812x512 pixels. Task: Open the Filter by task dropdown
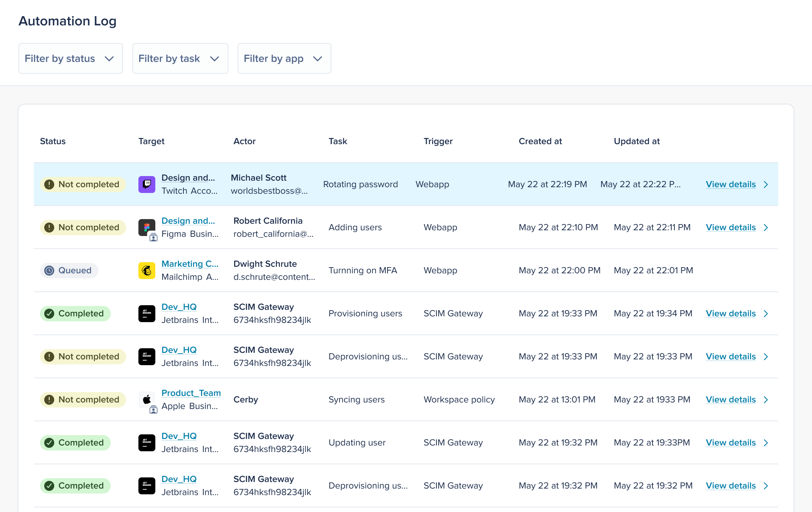(180, 58)
